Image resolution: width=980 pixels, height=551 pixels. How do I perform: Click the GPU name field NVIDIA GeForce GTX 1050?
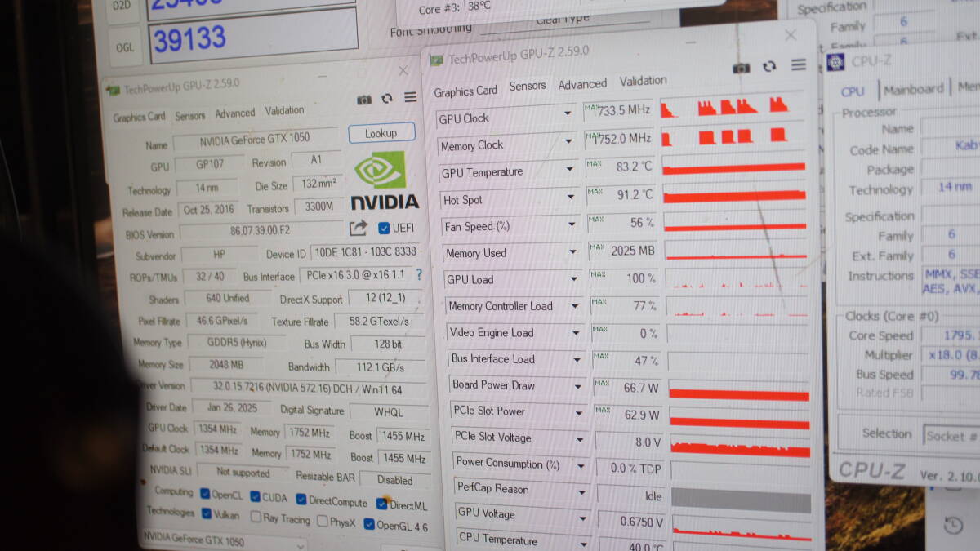256,140
